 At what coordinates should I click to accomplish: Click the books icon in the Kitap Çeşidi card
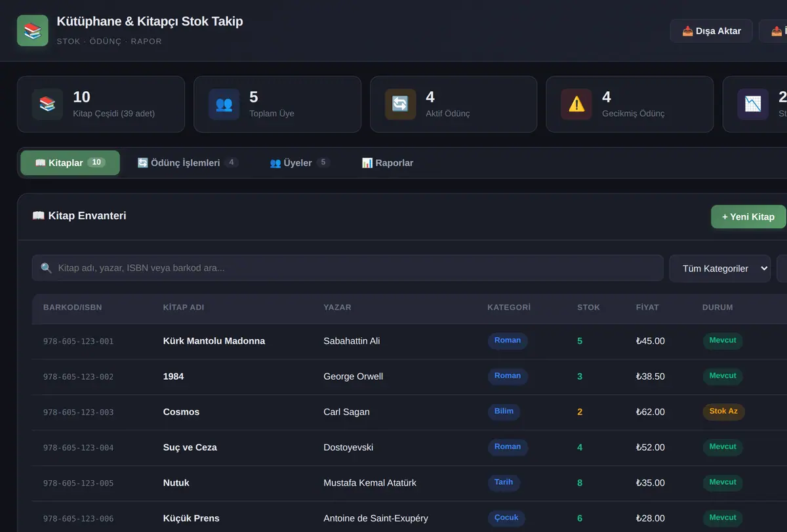point(47,104)
